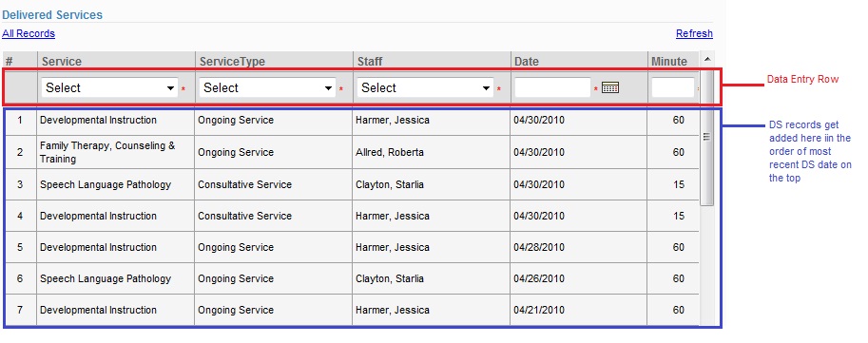Select row 7 Developmental Instruction cell
Image resolution: width=868 pixels, height=343 pixels.
click(x=116, y=310)
